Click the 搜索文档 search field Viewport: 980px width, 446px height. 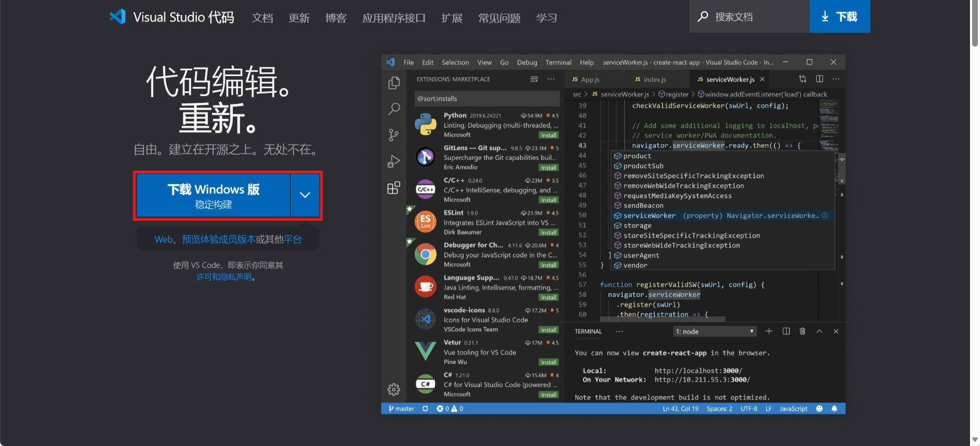pos(749,16)
